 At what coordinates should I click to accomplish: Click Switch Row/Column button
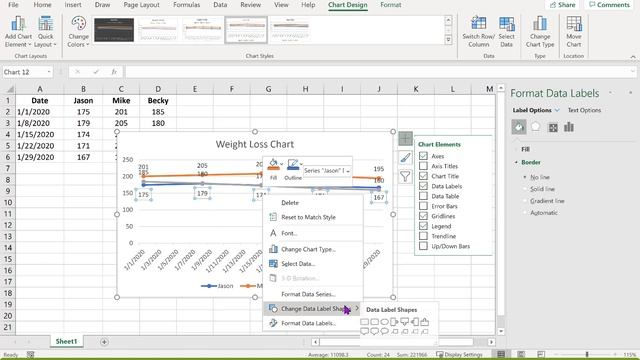pos(478,32)
